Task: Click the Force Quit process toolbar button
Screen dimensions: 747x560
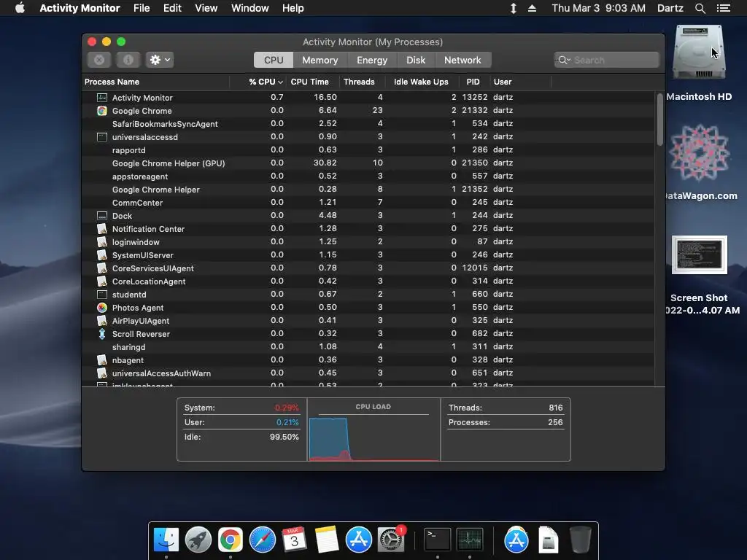Action: 99,60
